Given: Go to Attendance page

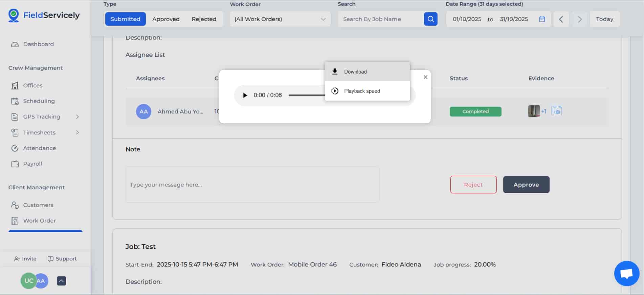Looking at the screenshot, I should pyautogui.click(x=34, y=148).
